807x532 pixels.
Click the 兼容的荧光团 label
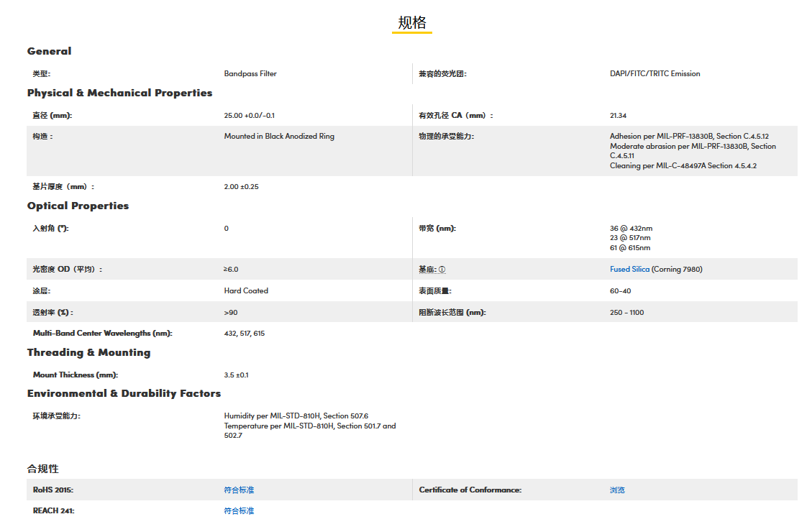coord(442,73)
